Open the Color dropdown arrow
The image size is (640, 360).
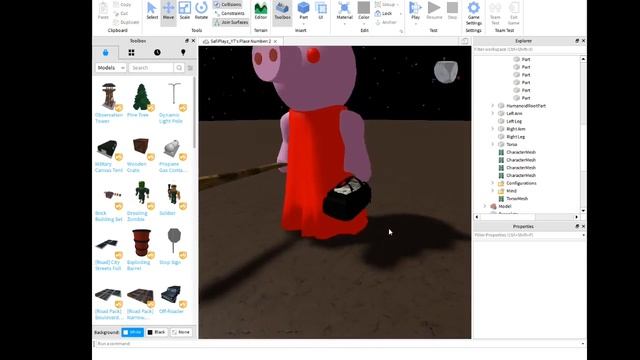364,24
